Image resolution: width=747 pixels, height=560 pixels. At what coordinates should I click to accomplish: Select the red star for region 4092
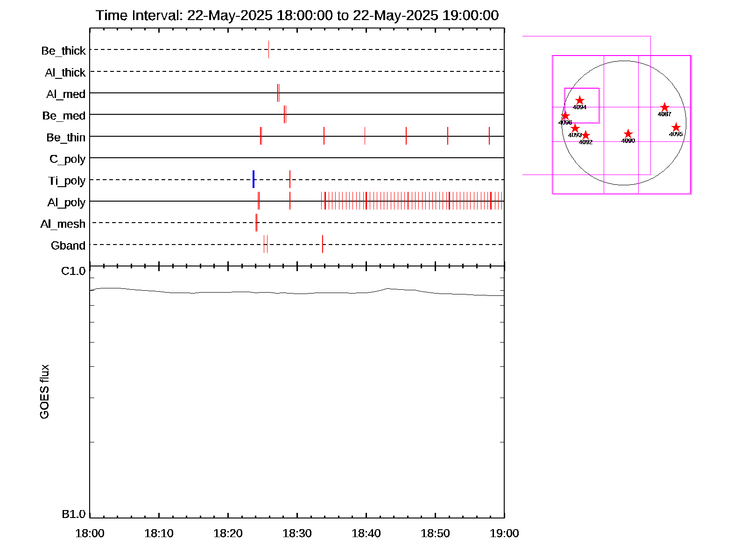point(585,135)
